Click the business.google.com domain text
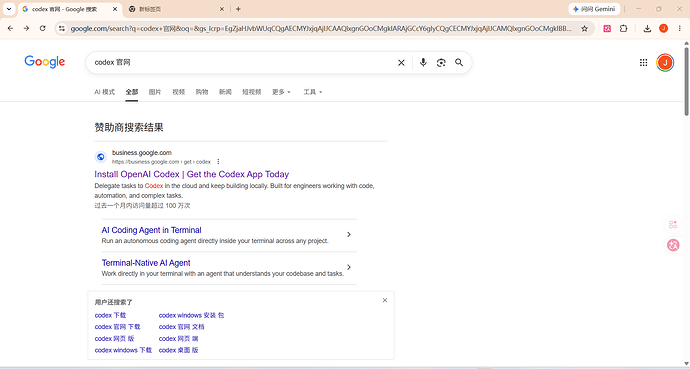690x369 pixels. (x=142, y=153)
